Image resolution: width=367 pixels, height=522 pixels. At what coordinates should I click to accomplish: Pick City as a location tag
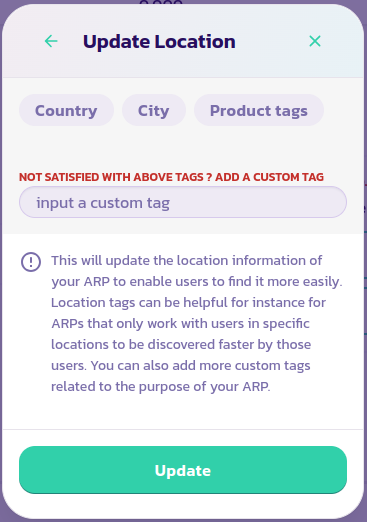(x=154, y=110)
